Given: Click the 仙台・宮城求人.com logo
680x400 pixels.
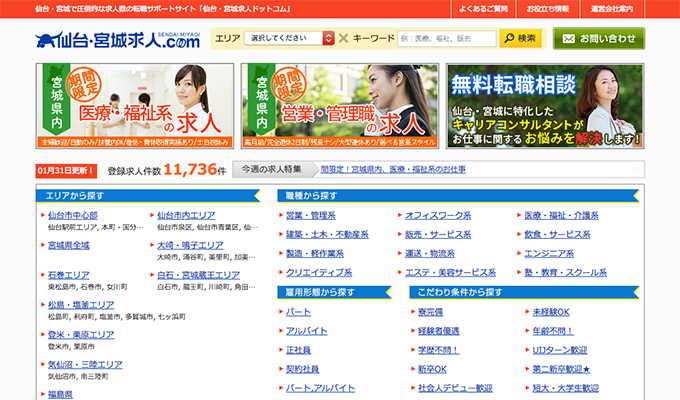Looking at the screenshot, I should (x=118, y=40).
